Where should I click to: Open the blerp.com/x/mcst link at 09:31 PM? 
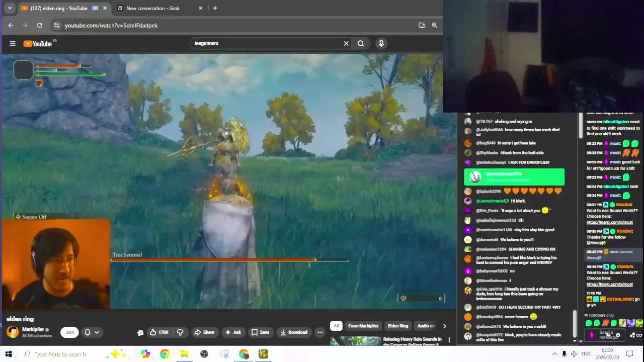(x=609, y=222)
